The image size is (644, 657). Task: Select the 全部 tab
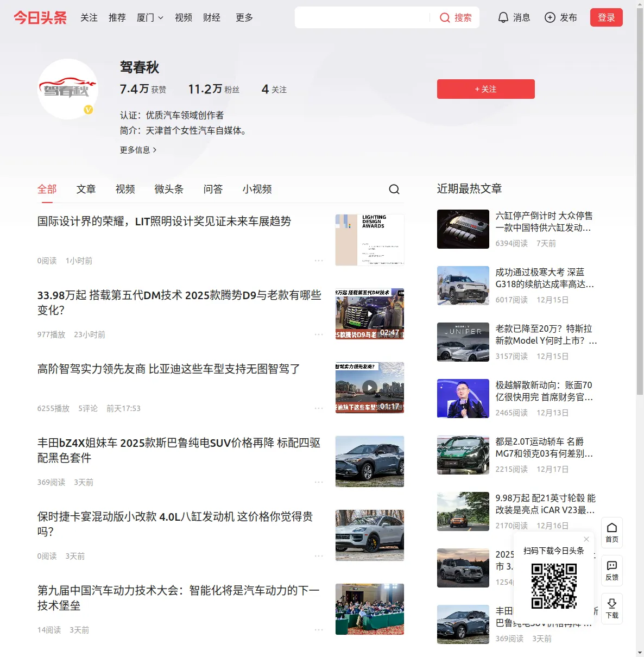(x=47, y=189)
